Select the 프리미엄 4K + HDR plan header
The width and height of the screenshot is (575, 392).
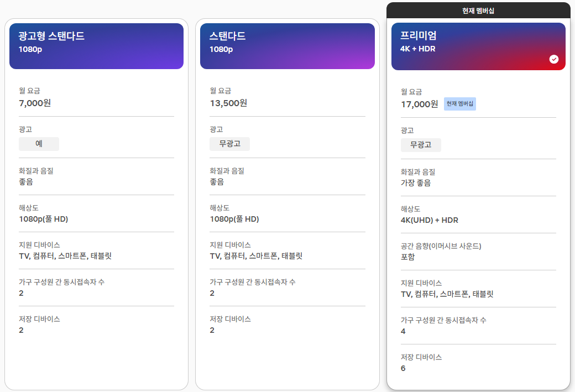coord(478,46)
